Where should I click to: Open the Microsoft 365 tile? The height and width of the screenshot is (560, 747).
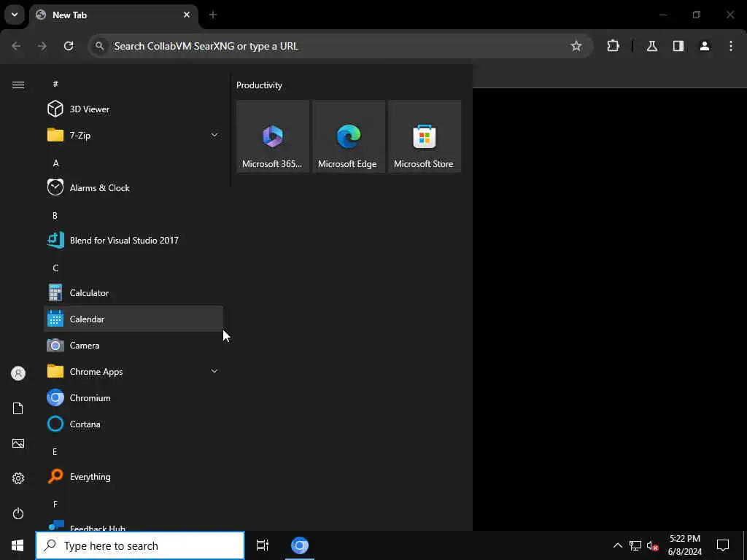click(x=273, y=136)
